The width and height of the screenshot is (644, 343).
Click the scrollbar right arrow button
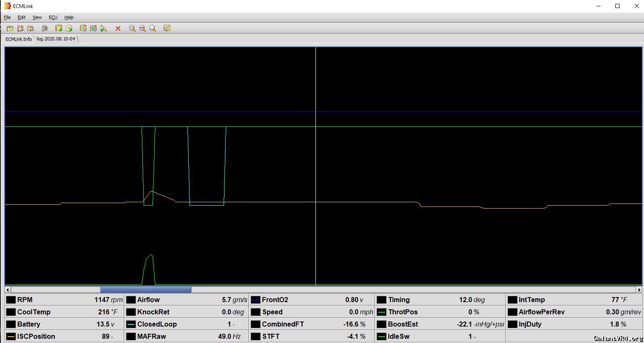coord(639,289)
